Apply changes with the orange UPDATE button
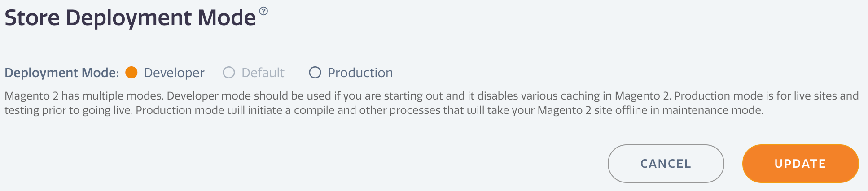This screenshot has width=868, height=191. point(801,164)
